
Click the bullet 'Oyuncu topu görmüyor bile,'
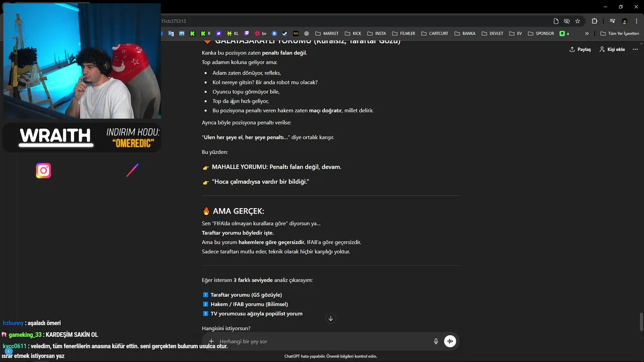coord(246,92)
